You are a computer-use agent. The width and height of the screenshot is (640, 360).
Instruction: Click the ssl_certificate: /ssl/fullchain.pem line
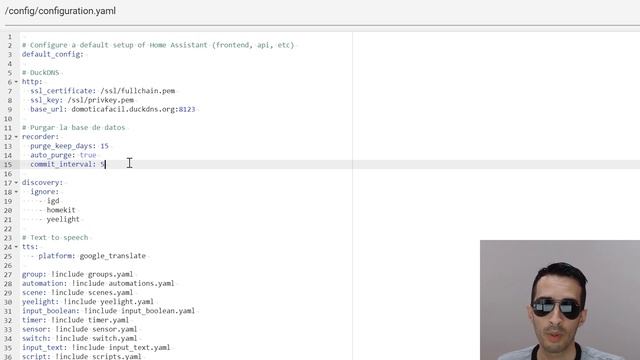[x=102, y=91]
